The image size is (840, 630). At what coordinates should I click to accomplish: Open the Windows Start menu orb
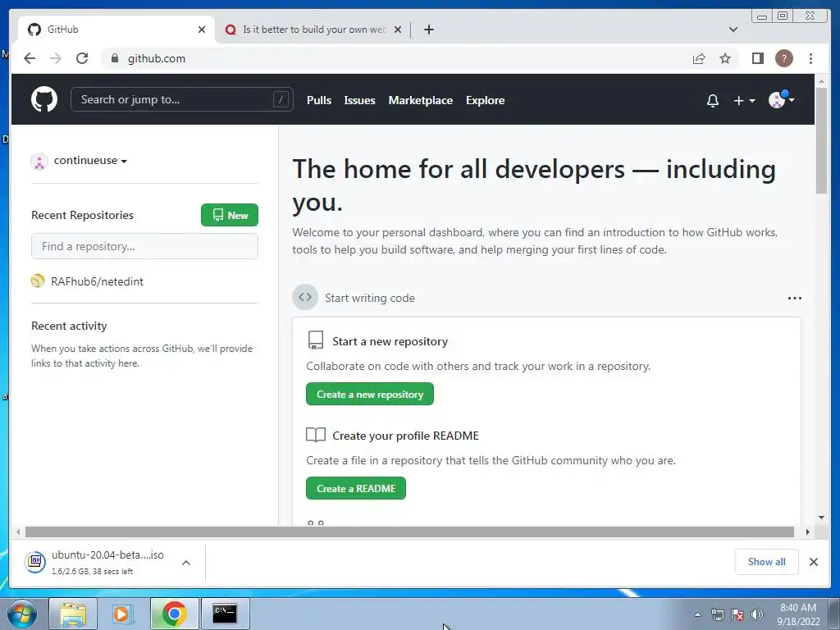click(x=22, y=614)
